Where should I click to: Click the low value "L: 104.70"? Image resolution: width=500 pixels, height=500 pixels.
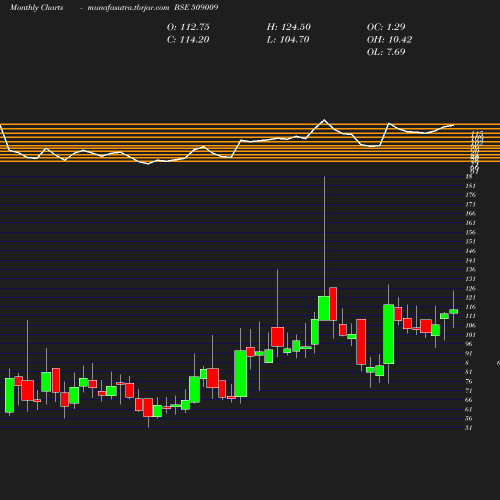point(288,40)
